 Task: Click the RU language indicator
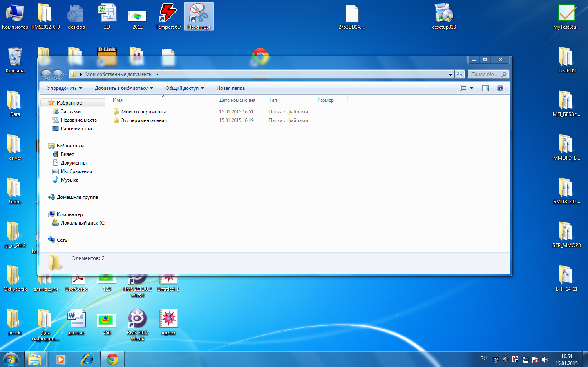coord(483,358)
